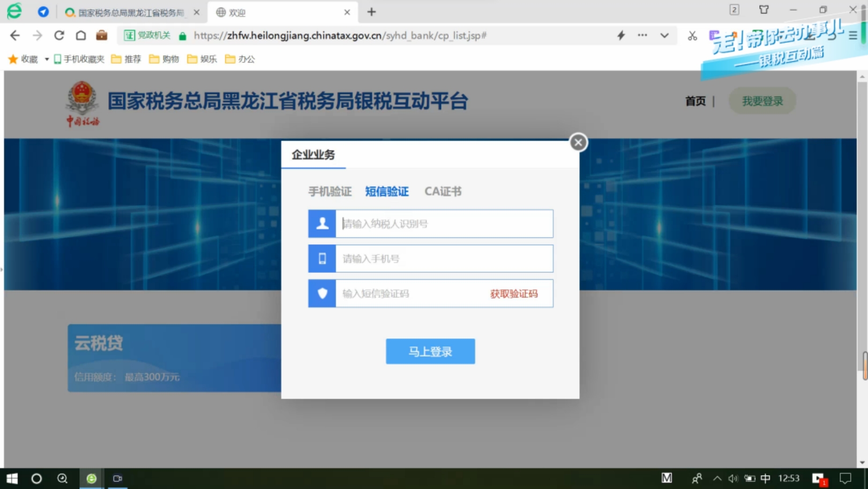Expand the 收藏 favorites dropdown arrow

47,59
